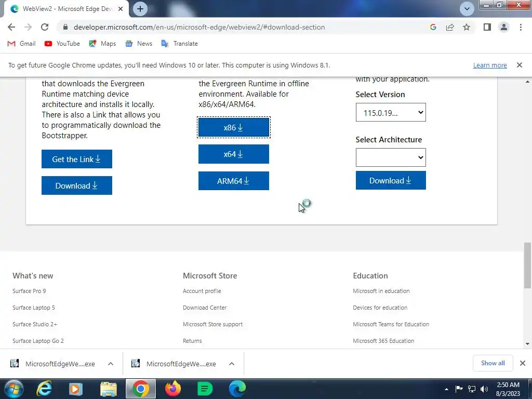Download the Fixed Version runtime
Image resolution: width=532 pixels, height=399 pixels.
[391, 180]
